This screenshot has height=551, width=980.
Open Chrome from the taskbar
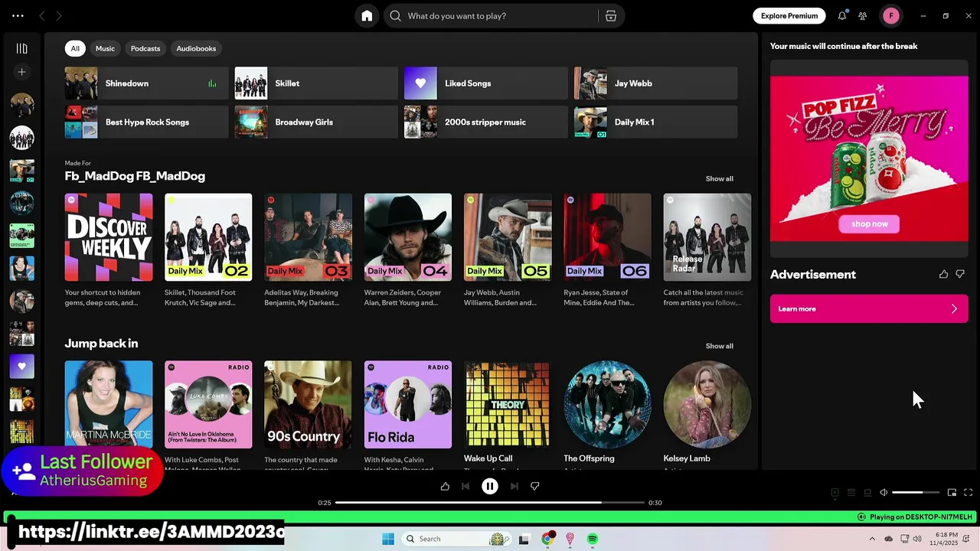pos(547,539)
